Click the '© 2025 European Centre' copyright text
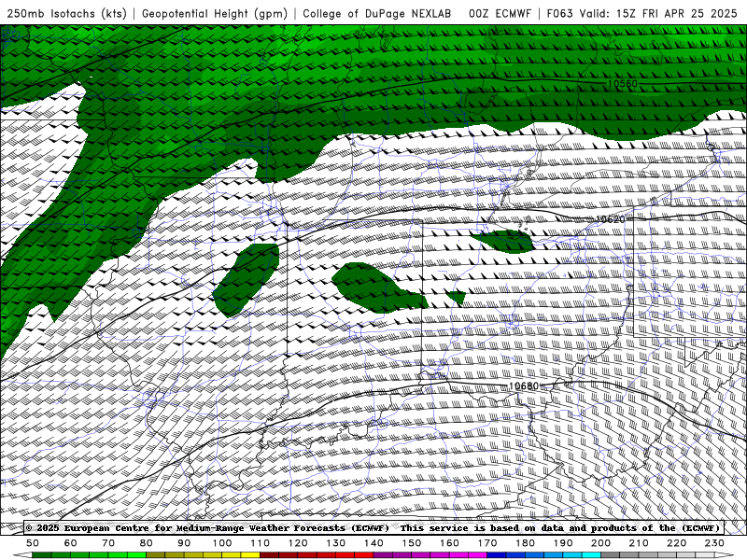The height and width of the screenshot is (560, 747). (x=89, y=527)
